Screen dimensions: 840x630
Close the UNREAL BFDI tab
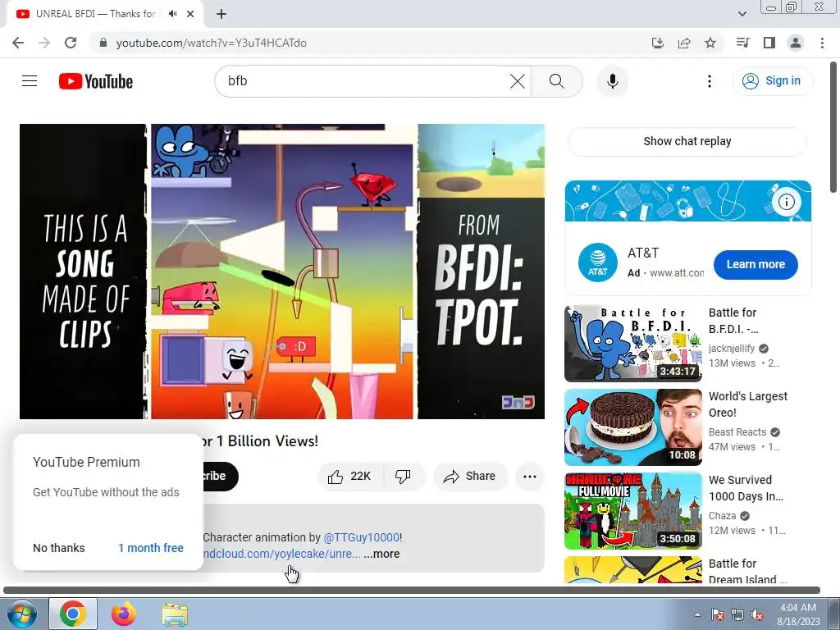click(190, 14)
